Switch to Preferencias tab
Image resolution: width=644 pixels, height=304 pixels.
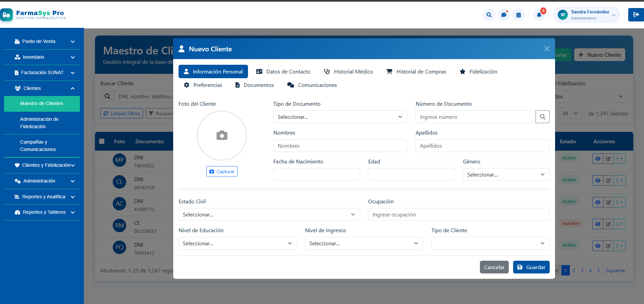tap(203, 85)
